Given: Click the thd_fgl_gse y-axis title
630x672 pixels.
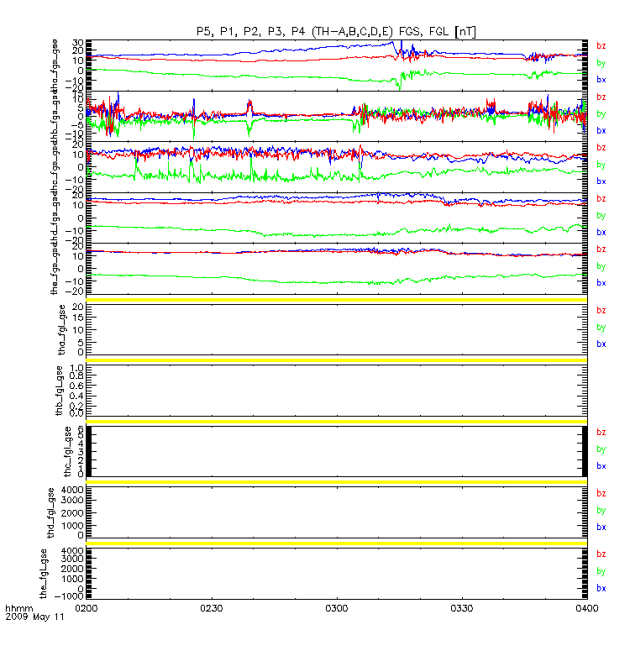Looking at the screenshot, I should (51, 512).
